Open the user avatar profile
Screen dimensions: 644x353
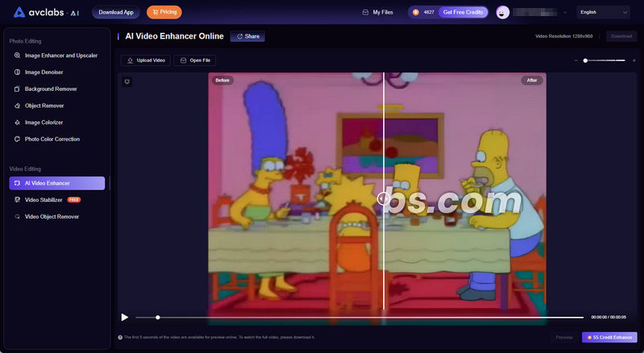click(x=502, y=12)
